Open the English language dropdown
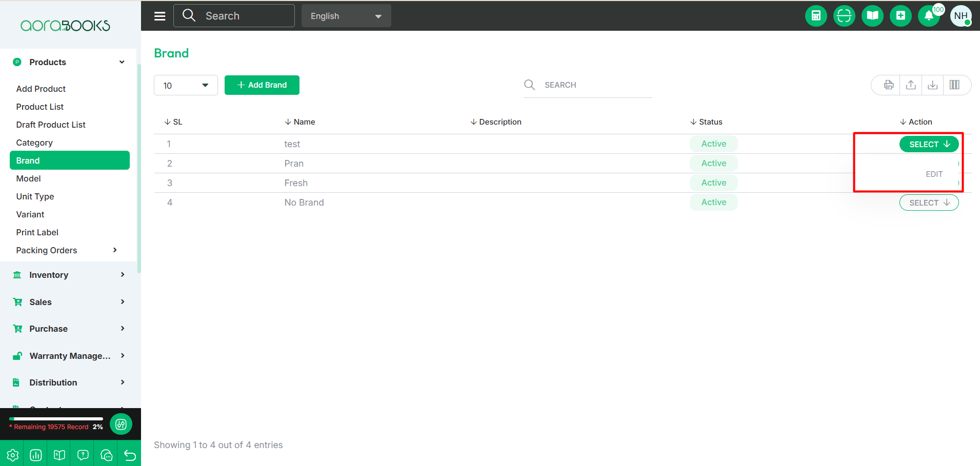Image resolution: width=980 pixels, height=466 pixels. point(346,16)
